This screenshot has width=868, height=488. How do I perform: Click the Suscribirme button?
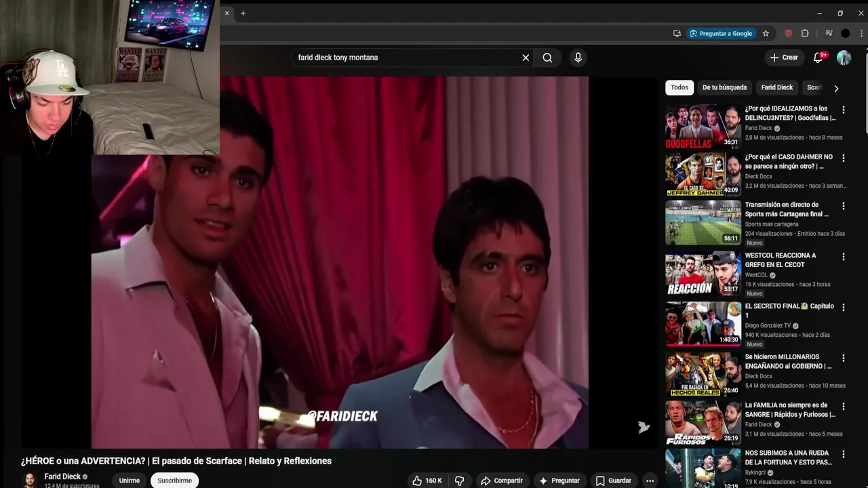pos(174,481)
